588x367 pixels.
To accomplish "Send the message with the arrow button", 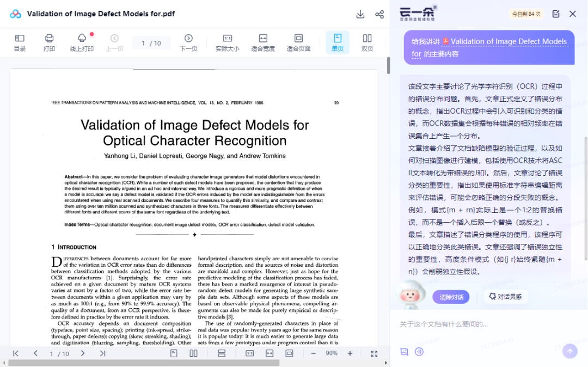I will [x=569, y=351].
